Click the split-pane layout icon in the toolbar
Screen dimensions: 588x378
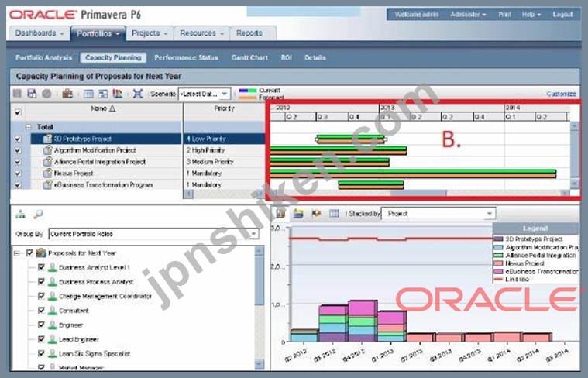103,94
